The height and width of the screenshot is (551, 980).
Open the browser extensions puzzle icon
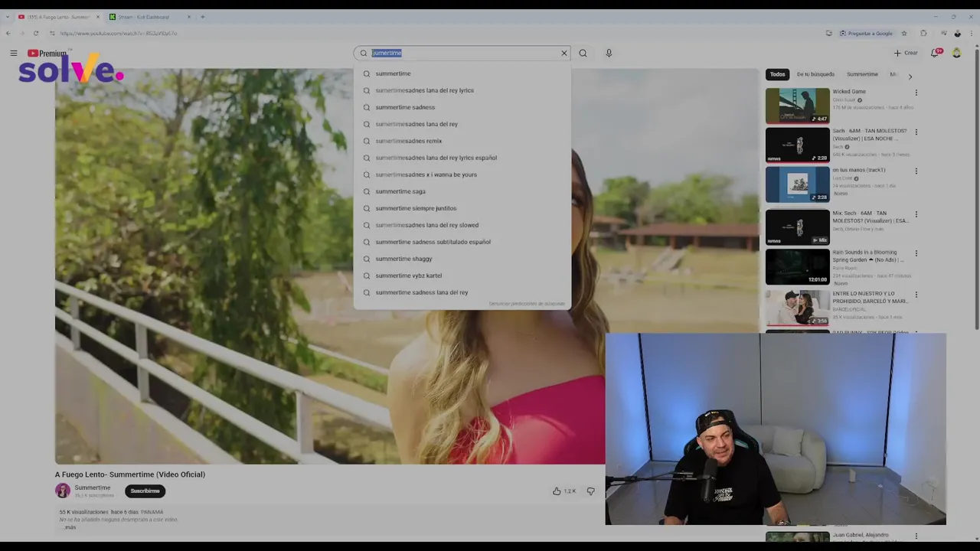click(x=923, y=33)
